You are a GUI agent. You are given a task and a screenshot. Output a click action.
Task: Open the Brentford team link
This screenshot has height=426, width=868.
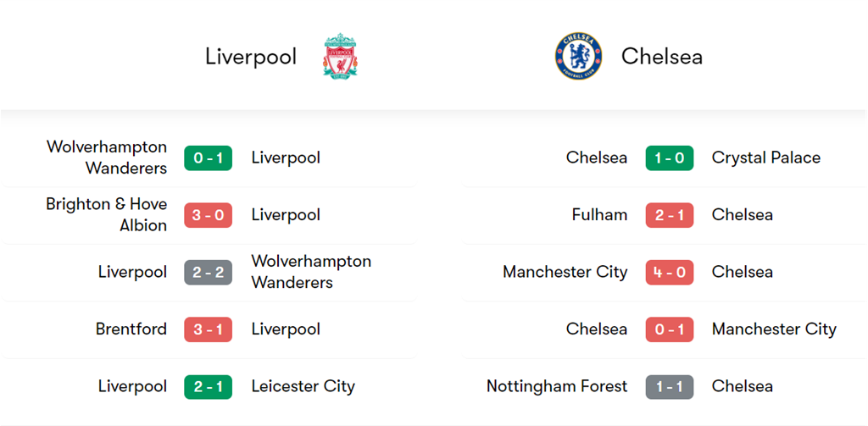click(x=131, y=329)
